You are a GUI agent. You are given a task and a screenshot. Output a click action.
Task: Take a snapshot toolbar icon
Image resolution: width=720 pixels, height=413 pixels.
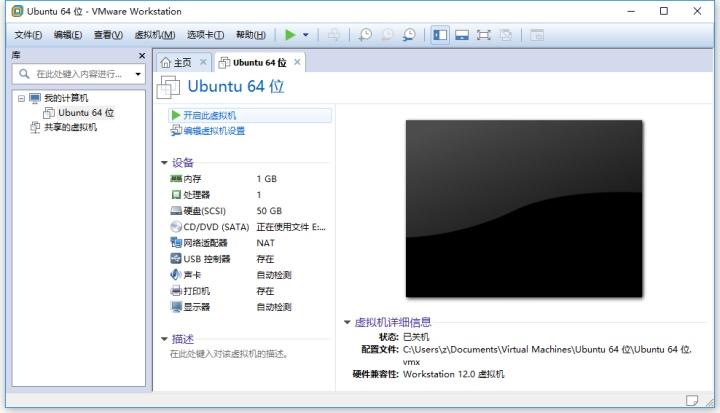tap(366, 35)
